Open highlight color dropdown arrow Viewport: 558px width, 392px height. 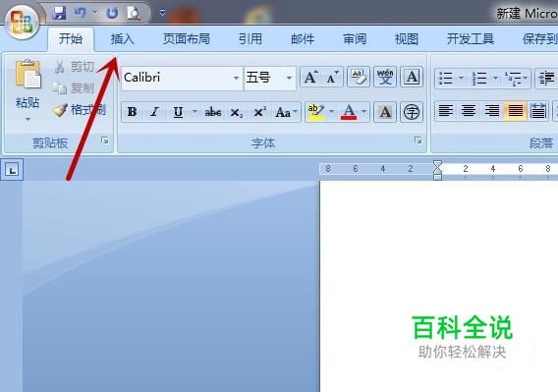[332, 112]
